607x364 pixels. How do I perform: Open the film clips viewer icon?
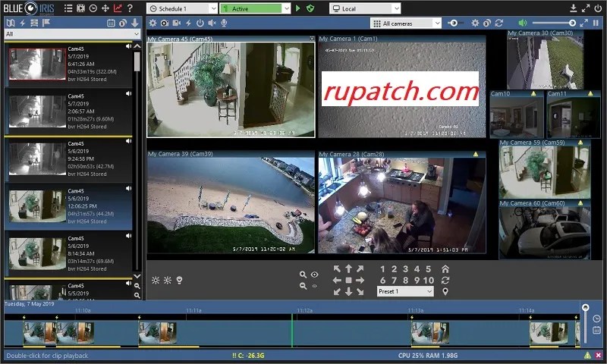click(x=80, y=8)
